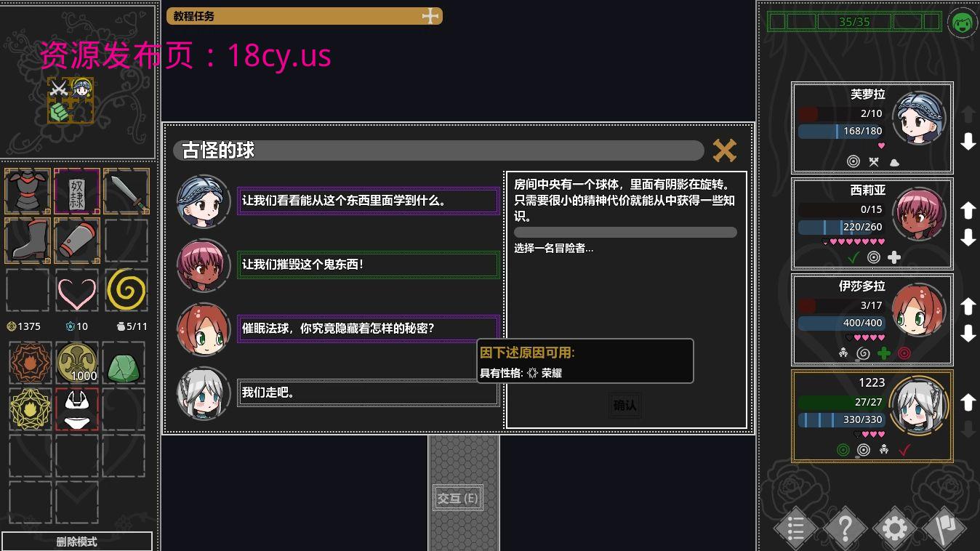Toggle the 删除模式 delete mode button

coord(77,542)
